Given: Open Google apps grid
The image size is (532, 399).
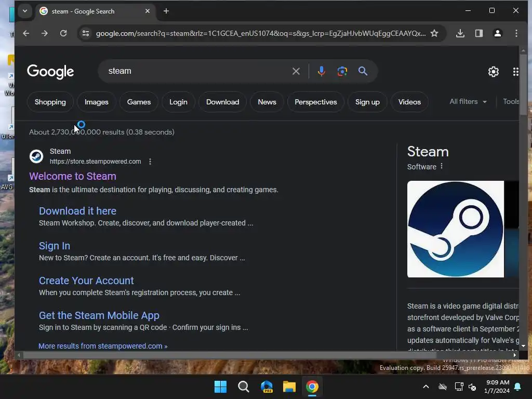Looking at the screenshot, I should (516, 72).
